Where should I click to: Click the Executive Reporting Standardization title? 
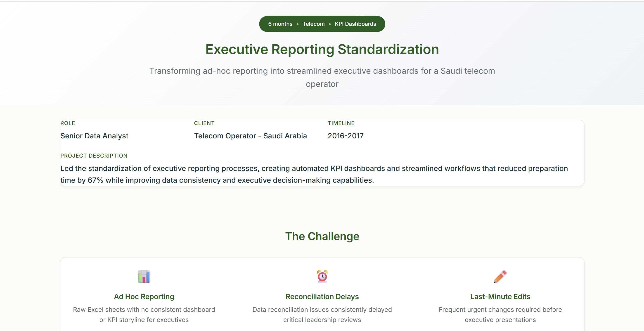click(x=322, y=49)
